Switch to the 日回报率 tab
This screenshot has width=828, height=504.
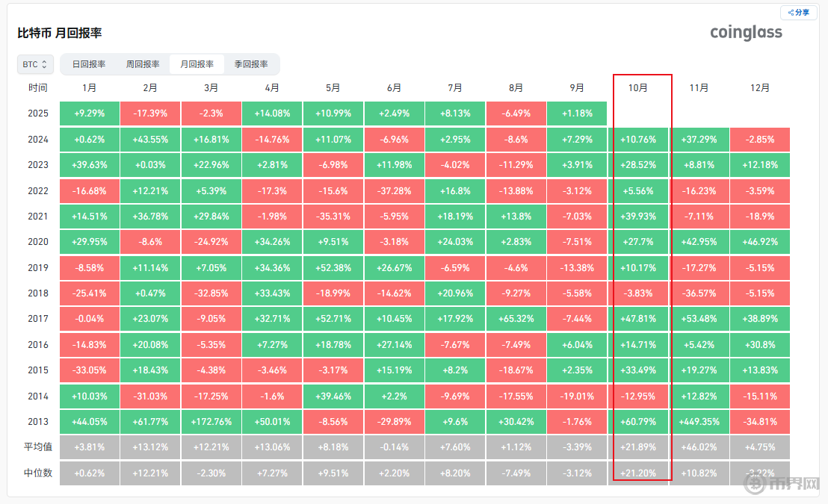[89, 64]
